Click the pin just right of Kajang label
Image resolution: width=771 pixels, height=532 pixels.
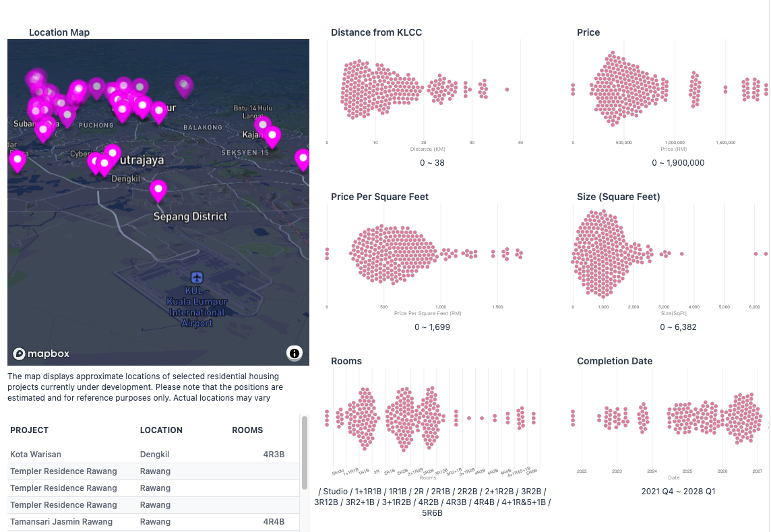pyautogui.click(x=272, y=137)
